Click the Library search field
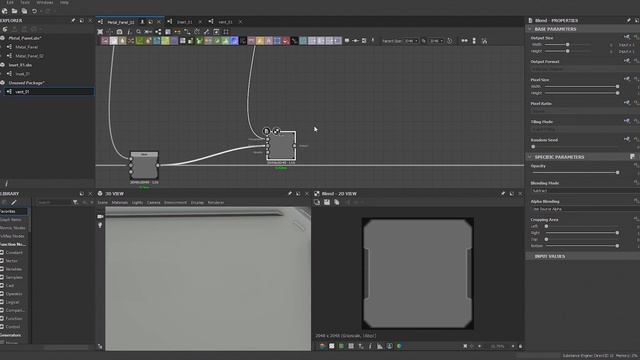Screen dimensions: 640x360 pos(53,202)
